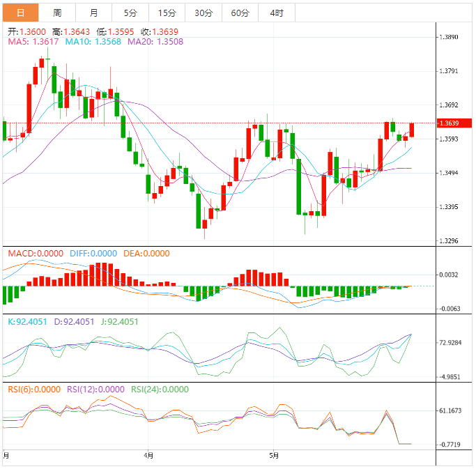Screen dimensions: 476x469
Task: Click the red 1.3639 current price tag
Action: [450, 123]
